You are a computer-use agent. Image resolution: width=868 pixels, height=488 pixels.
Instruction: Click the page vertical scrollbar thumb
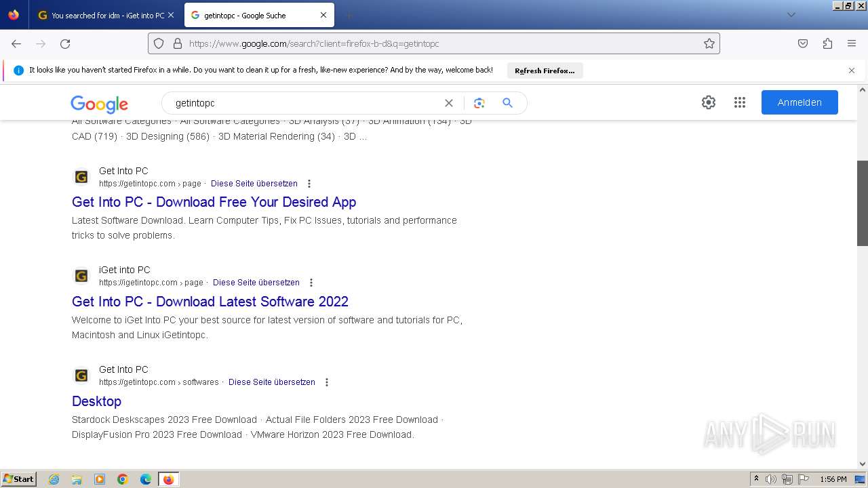coord(863,203)
